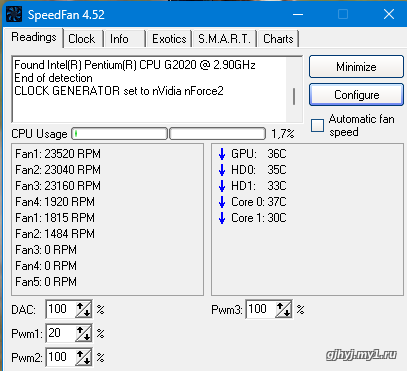Click the first CPU Usage bar

[x=119, y=134]
